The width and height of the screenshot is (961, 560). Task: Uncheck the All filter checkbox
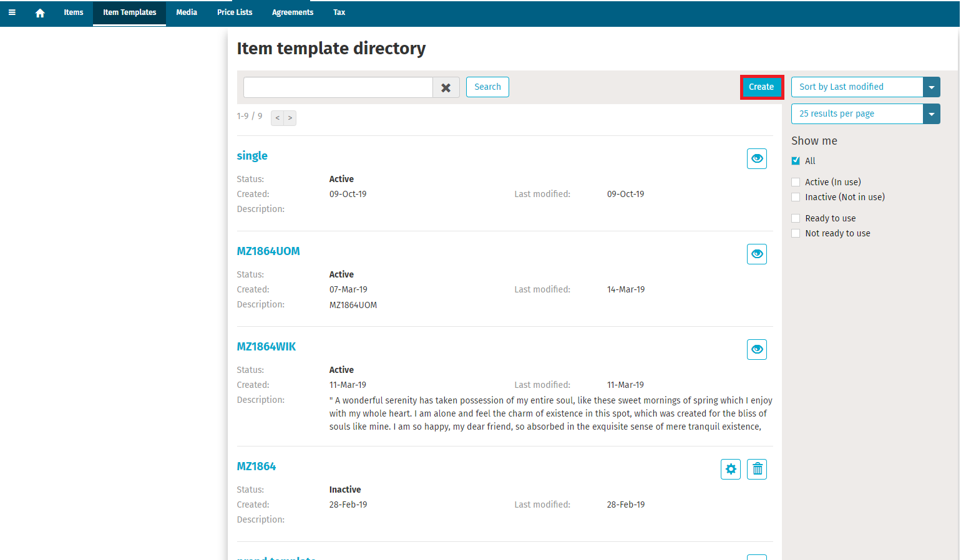tap(796, 161)
